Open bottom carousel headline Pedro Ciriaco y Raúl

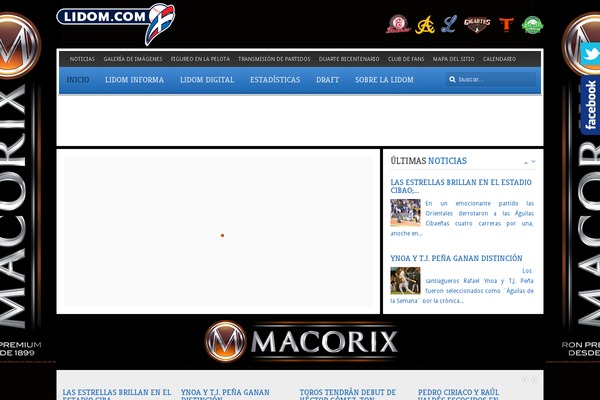point(458,394)
